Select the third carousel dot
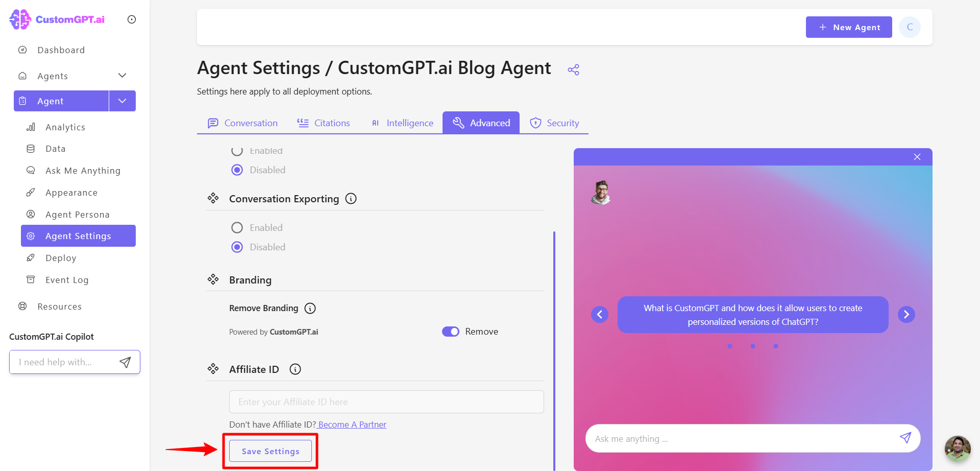Image resolution: width=980 pixels, height=471 pixels. coord(776,346)
